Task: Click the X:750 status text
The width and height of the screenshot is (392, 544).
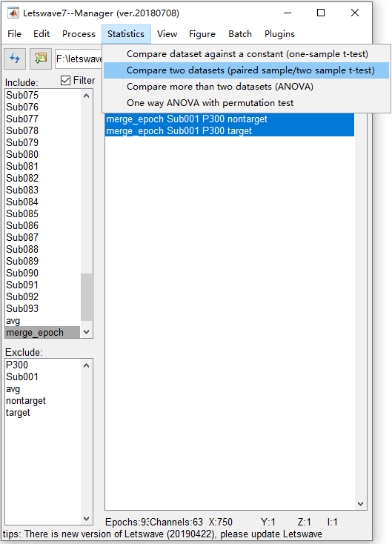Action: tap(221, 523)
